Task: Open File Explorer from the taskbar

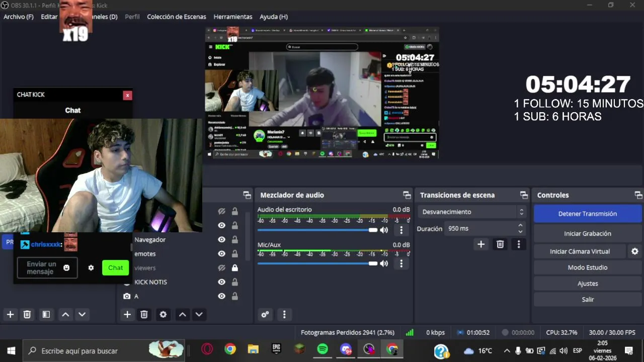Action: 253,349
